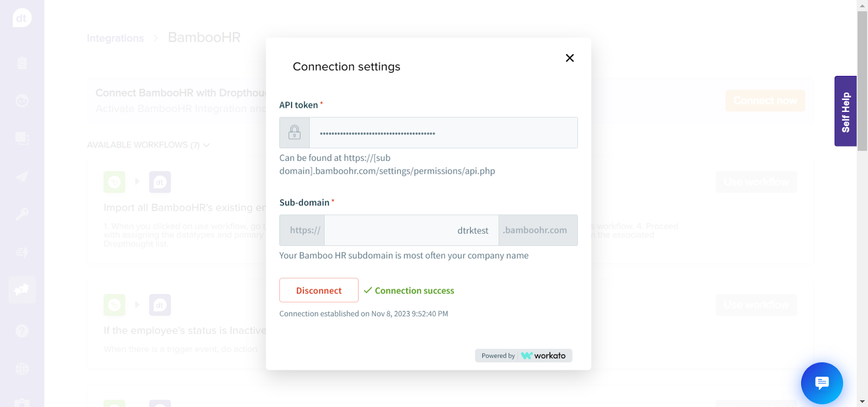Open the paper plane sidebar icon
Screen dimensions: 868x407
(x=22, y=177)
